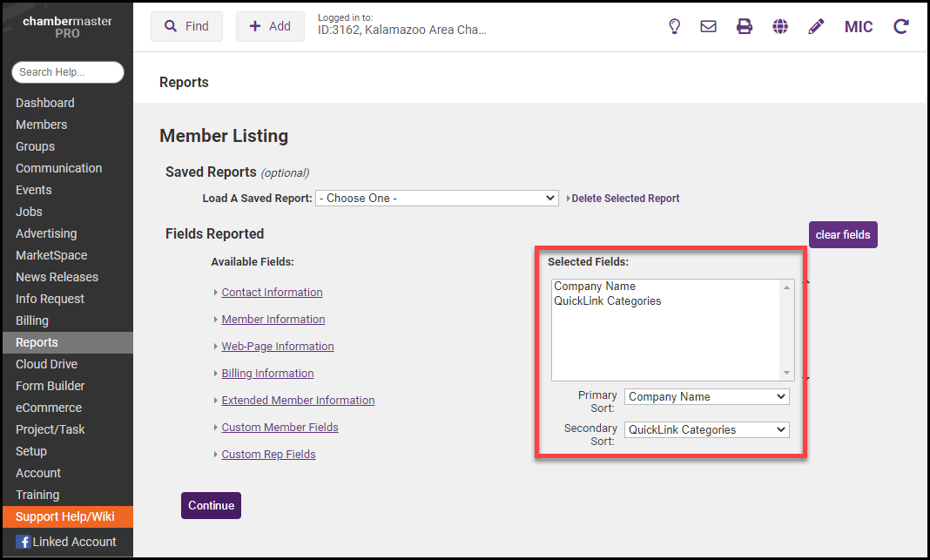Select QuickLink Categories in Selected Fields list
The height and width of the screenshot is (560, 930).
click(x=608, y=301)
